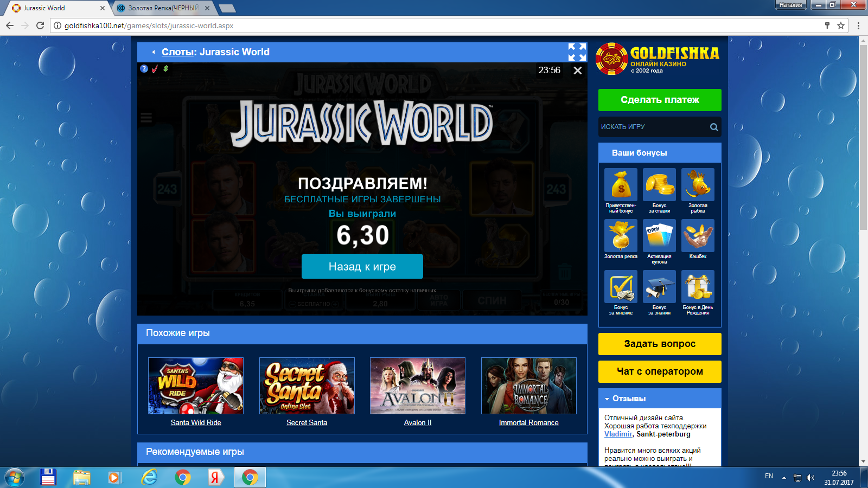Click the Назад к игре button

tap(362, 266)
